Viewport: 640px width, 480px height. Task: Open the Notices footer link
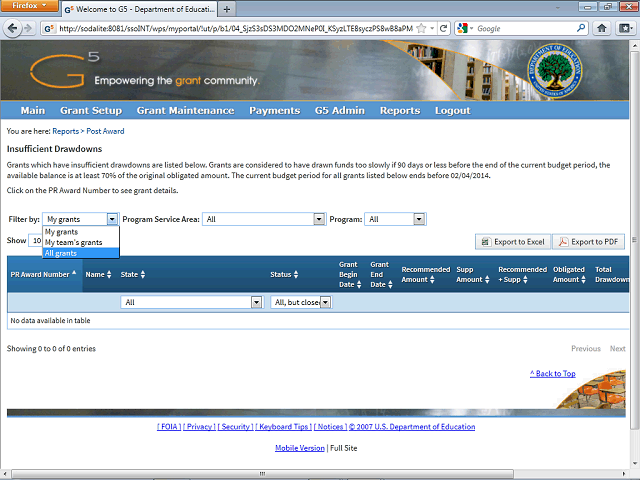[x=330, y=427]
